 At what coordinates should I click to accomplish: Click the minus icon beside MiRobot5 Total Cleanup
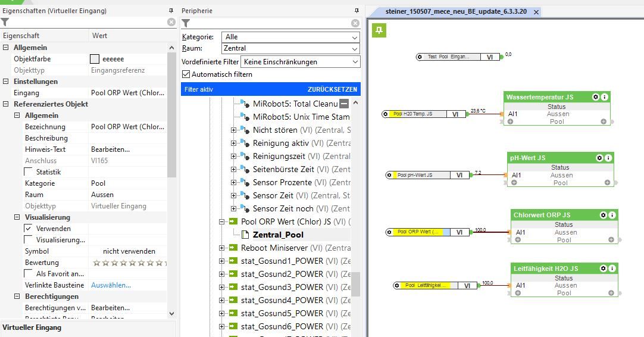344,104
